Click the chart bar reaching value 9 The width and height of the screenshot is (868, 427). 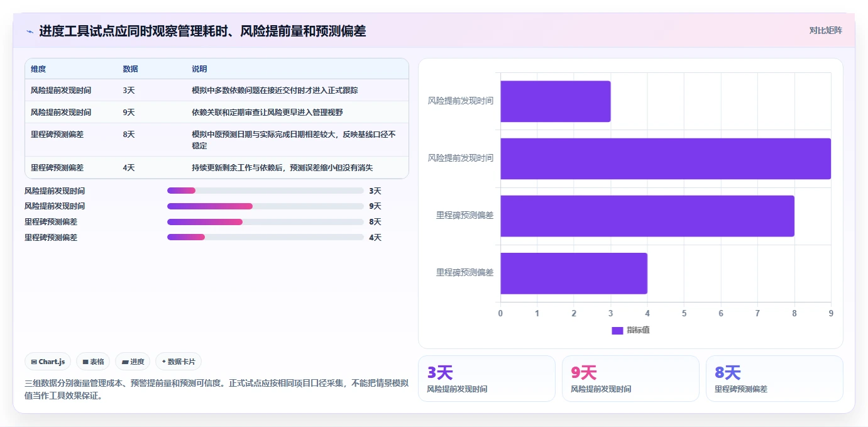coord(666,158)
